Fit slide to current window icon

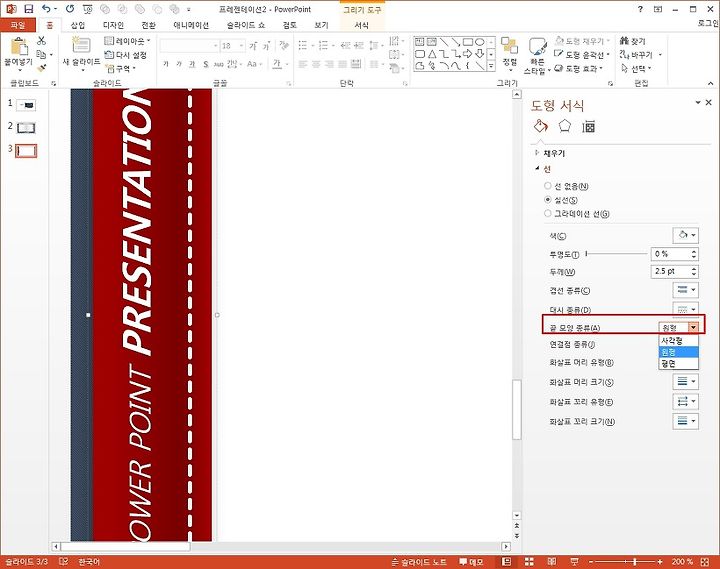click(705, 562)
